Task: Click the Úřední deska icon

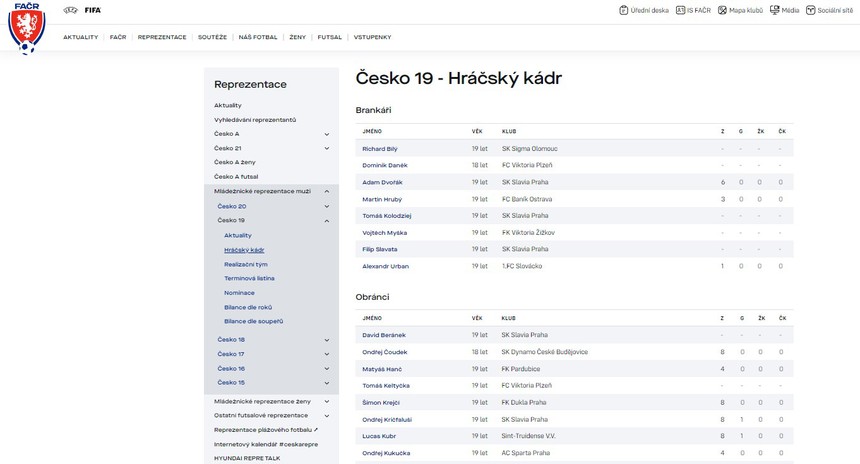Action: pyautogui.click(x=624, y=10)
